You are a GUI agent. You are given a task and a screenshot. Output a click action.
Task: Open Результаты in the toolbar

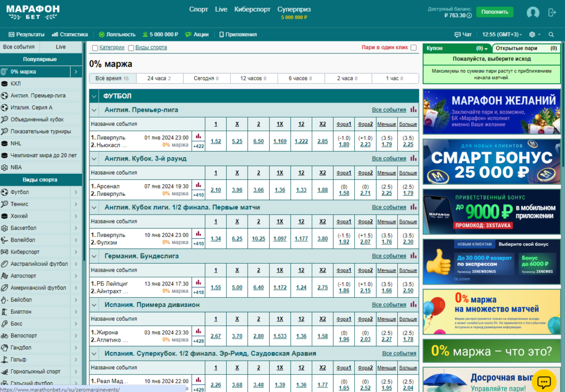point(26,35)
